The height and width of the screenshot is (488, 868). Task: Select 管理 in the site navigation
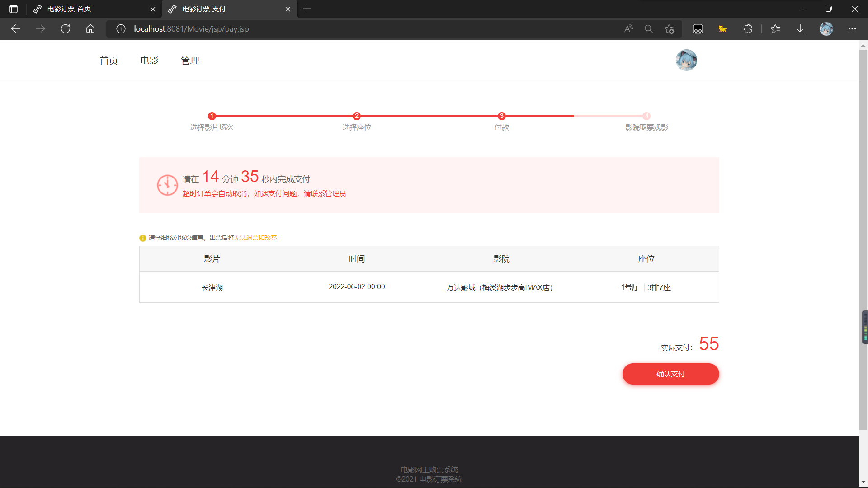(189, 60)
